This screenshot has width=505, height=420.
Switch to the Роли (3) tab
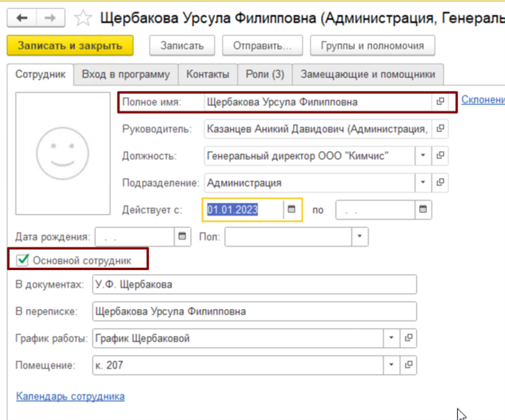pyautogui.click(x=263, y=74)
